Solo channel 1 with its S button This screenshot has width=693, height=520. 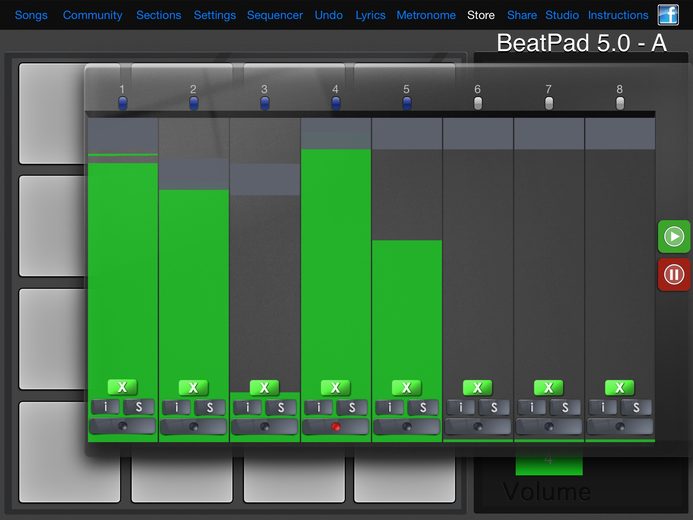pos(139,407)
